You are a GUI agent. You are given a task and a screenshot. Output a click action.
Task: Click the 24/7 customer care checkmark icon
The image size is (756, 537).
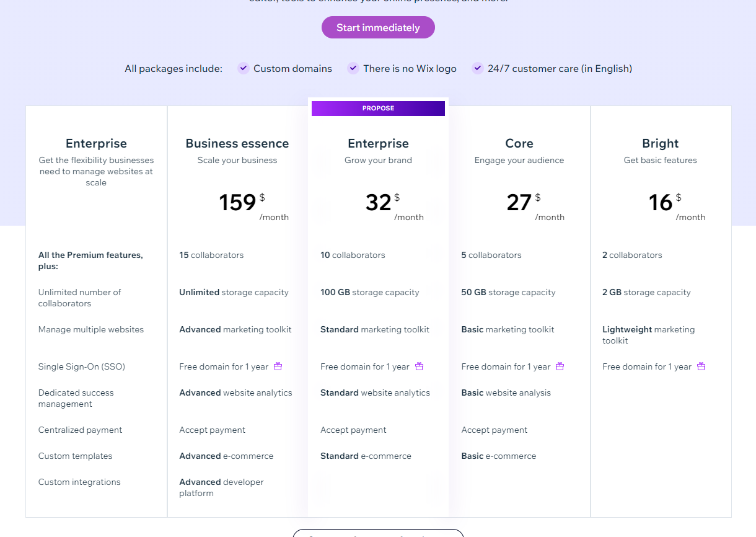(x=477, y=68)
